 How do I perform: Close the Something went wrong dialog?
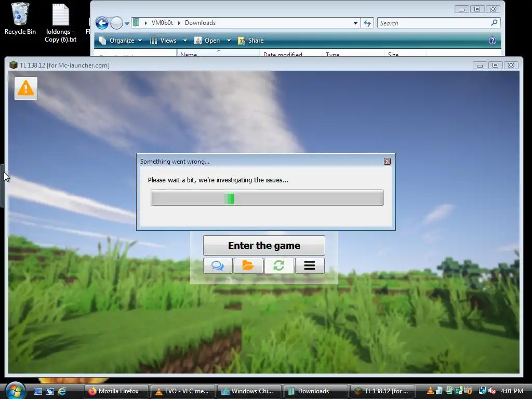(x=387, y=162)
